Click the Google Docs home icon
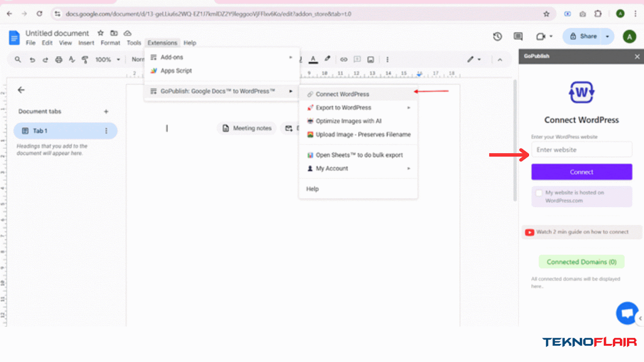Screen dimensions: 644x362 (x=14, y=38)
